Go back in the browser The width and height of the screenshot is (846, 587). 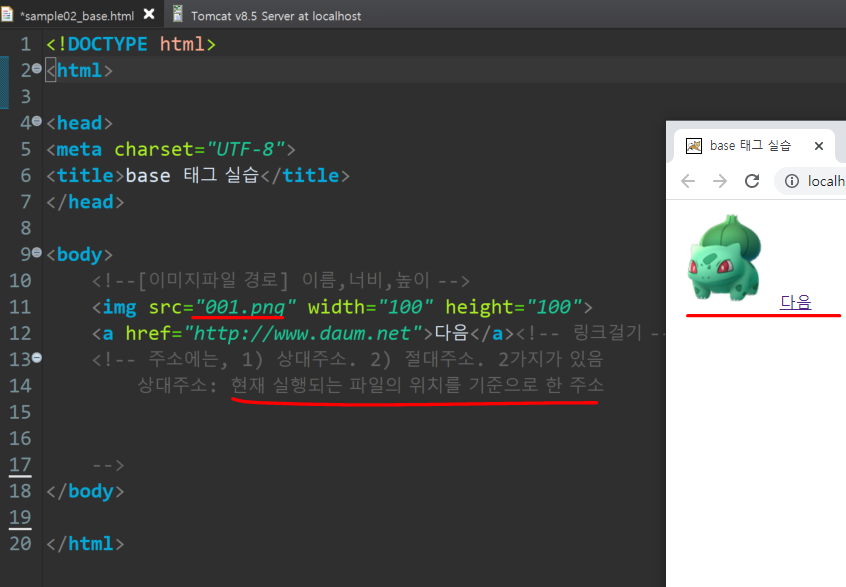[688, 181]
